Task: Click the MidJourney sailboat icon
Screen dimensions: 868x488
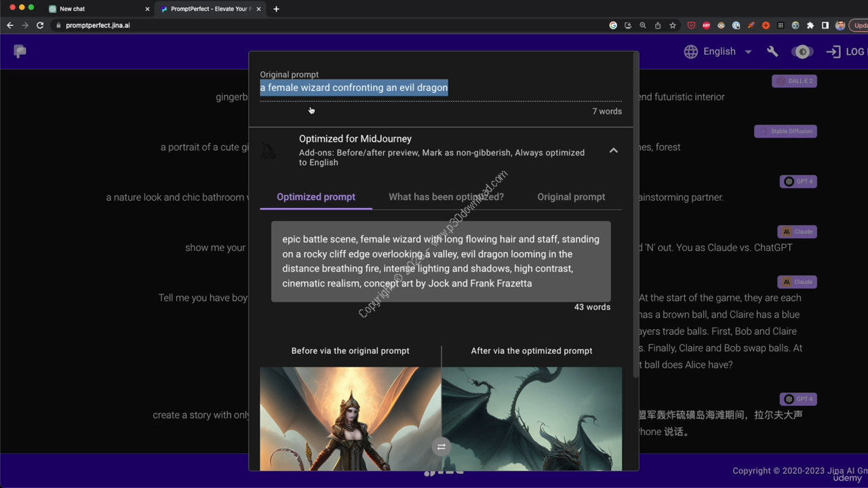Action: (x=269, y=150)
